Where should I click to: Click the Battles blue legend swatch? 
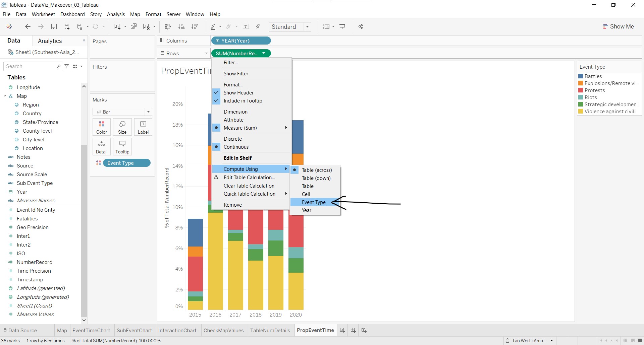(x=581, y=76)
